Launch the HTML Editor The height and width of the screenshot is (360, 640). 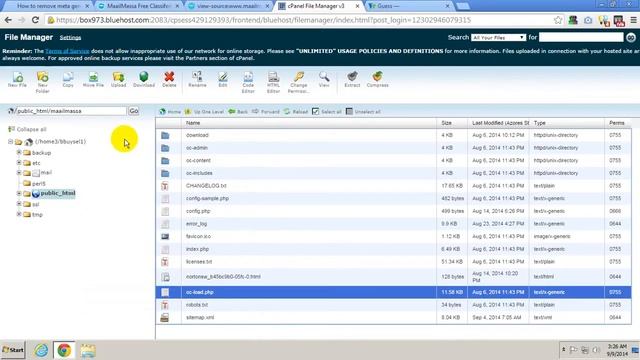tap(273, 82)
